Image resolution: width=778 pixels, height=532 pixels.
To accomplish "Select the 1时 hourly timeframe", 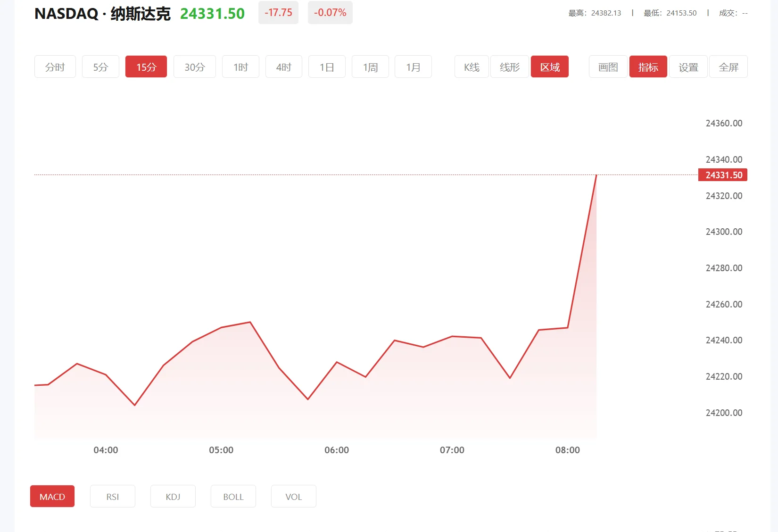I will (240, 66).
